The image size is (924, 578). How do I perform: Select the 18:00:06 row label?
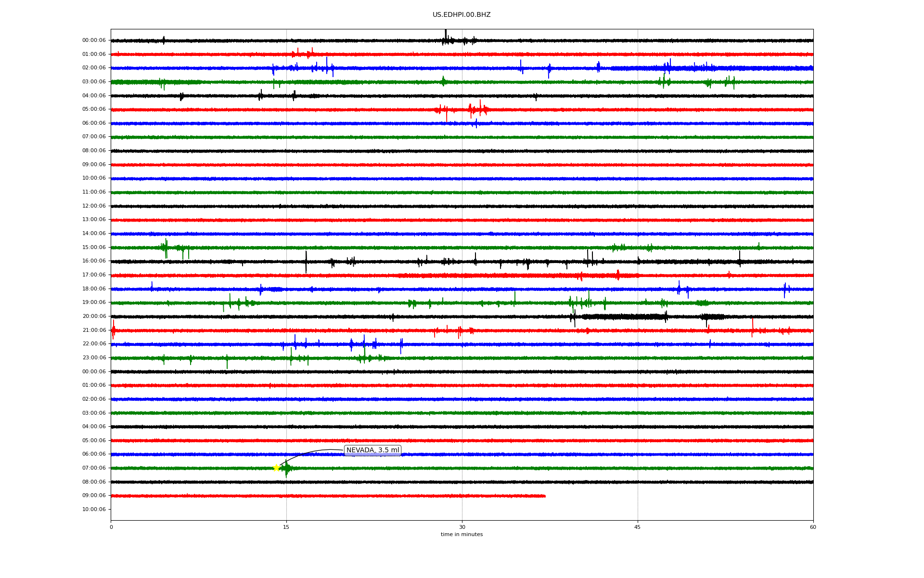point(94,289)
